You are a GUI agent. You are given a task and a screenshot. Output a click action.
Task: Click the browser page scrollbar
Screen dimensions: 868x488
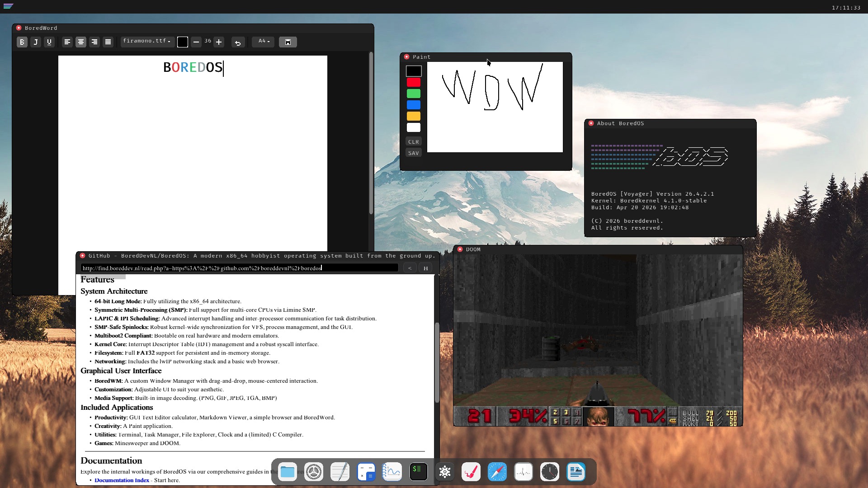437,362
